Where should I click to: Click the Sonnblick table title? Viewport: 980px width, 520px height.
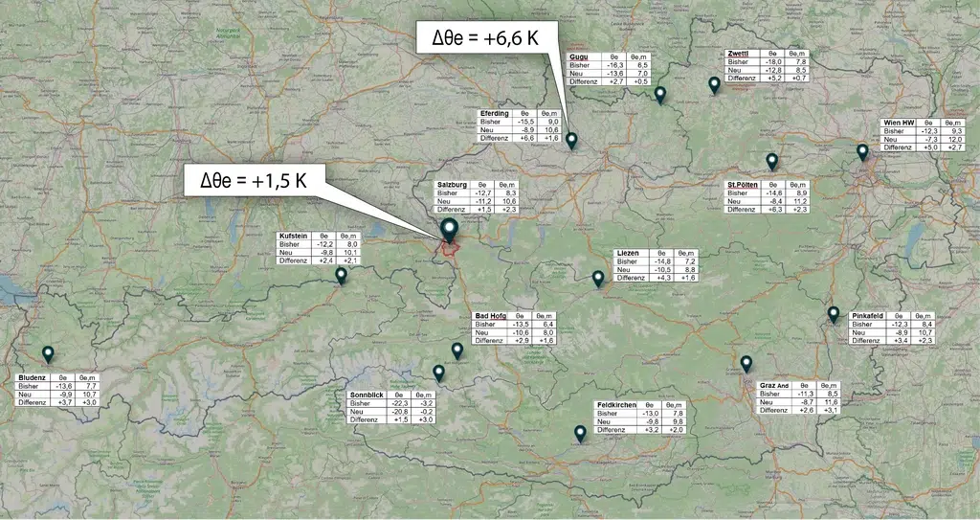(x=367, y=396)
